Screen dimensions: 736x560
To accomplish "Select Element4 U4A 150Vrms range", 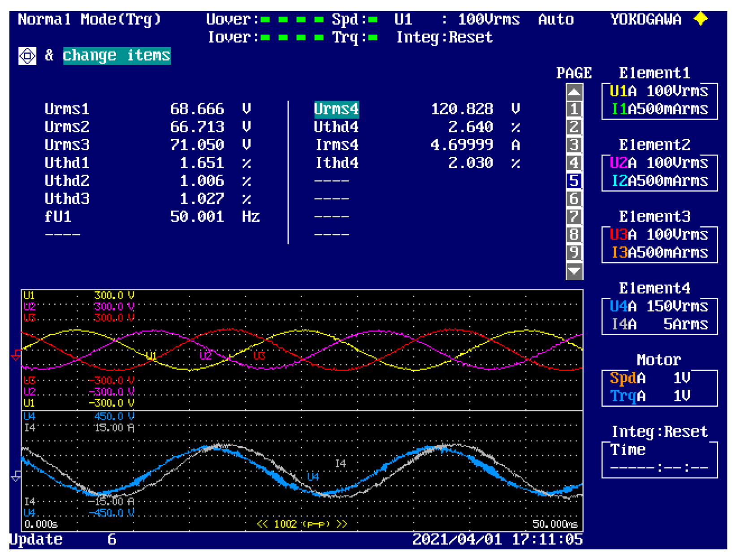I will point(659,307).
